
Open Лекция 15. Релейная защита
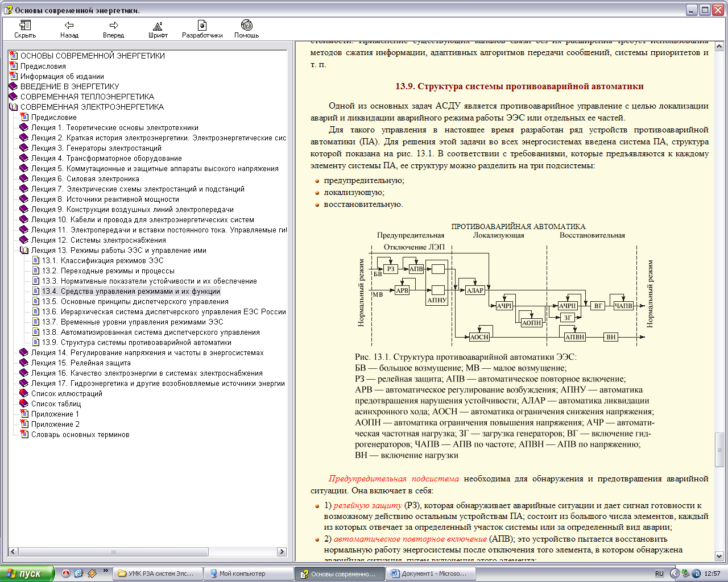tap(81, 363)
